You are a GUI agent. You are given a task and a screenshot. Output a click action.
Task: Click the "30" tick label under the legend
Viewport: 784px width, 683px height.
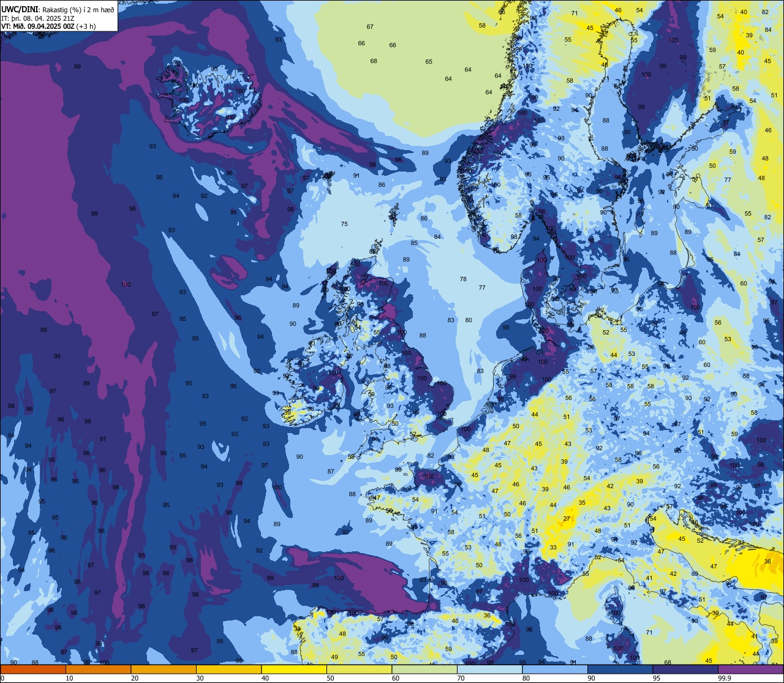200,677
